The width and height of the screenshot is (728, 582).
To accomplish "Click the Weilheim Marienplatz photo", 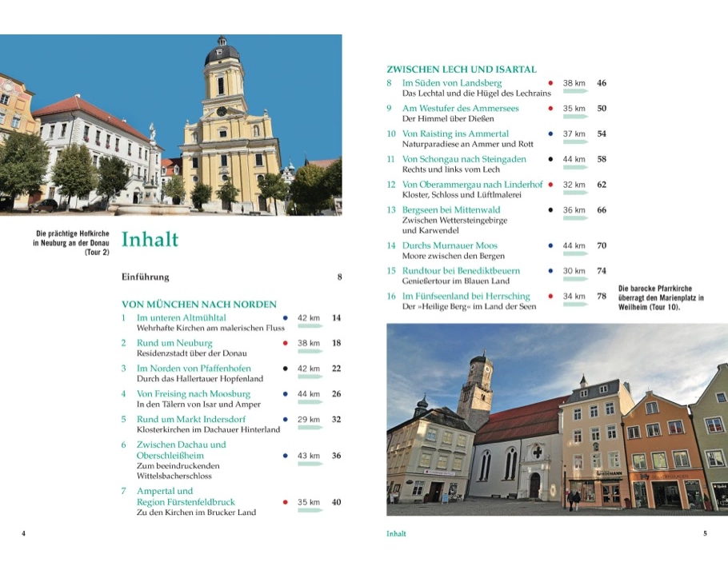I will click(x=557, y=419).
